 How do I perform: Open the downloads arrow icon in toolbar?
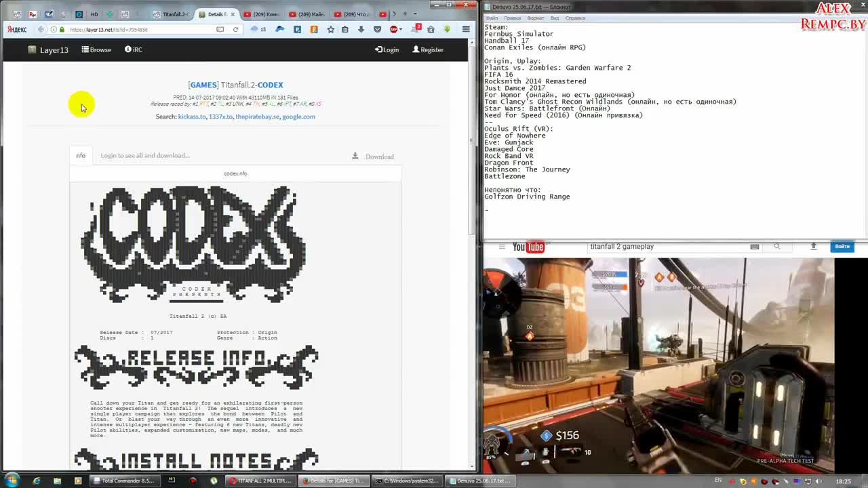tap(361, 29)
